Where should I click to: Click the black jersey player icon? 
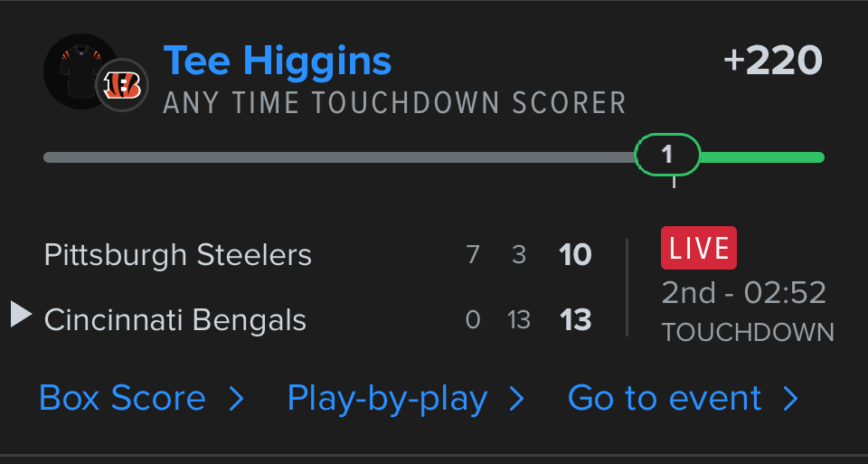[76, 69]
